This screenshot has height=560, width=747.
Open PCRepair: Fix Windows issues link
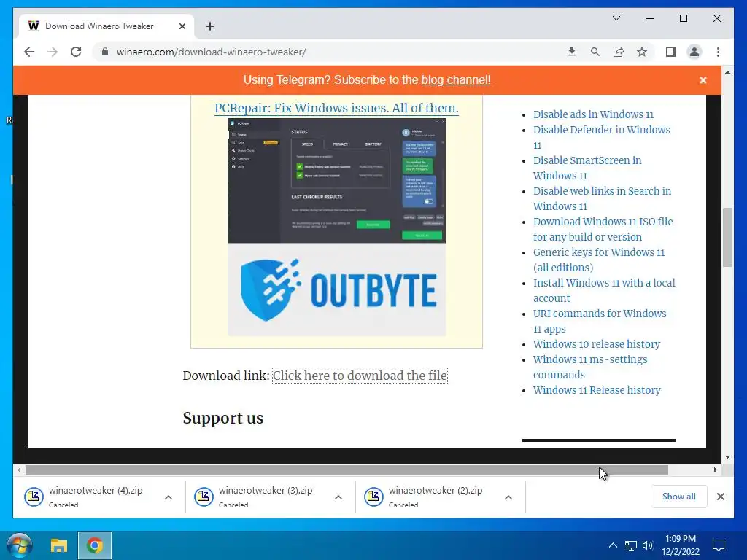click(x=336, y=108)
